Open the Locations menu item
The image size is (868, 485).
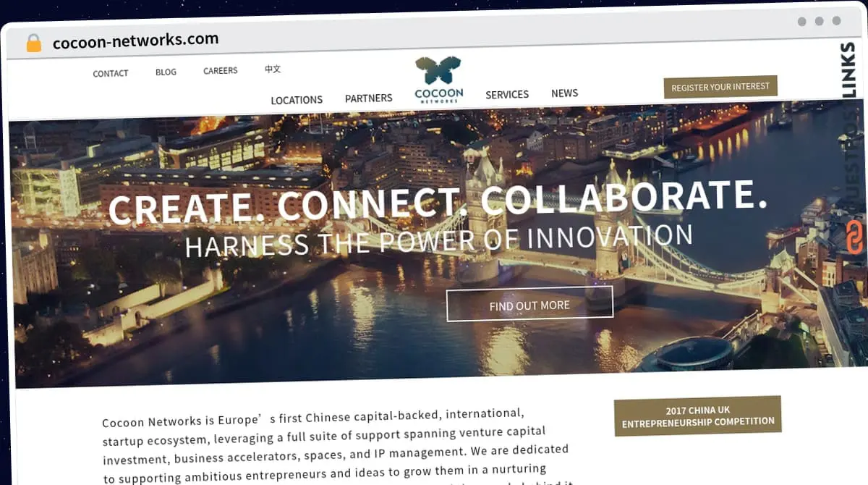(x=297, y=100)
